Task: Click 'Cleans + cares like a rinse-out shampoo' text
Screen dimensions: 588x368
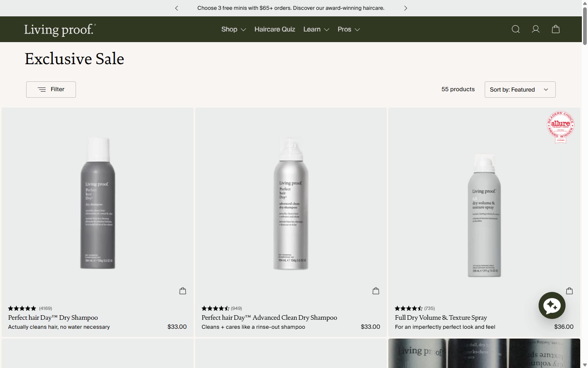Action: tap(253, 327)
